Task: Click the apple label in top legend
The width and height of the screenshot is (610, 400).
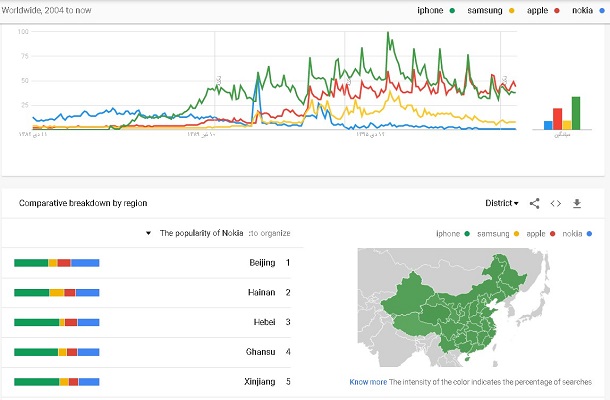Action: 537,11
